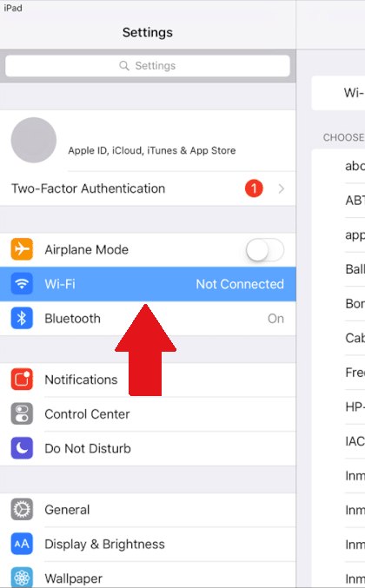Viewport: 365px width, 588px height.
Task: Expand Two-Factor Authentication chevron arrow
Action: [281, 188]
